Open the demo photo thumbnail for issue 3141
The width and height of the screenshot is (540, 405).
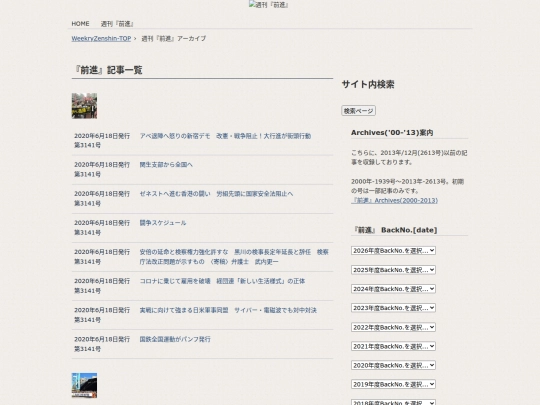click(x=84, y=106)
